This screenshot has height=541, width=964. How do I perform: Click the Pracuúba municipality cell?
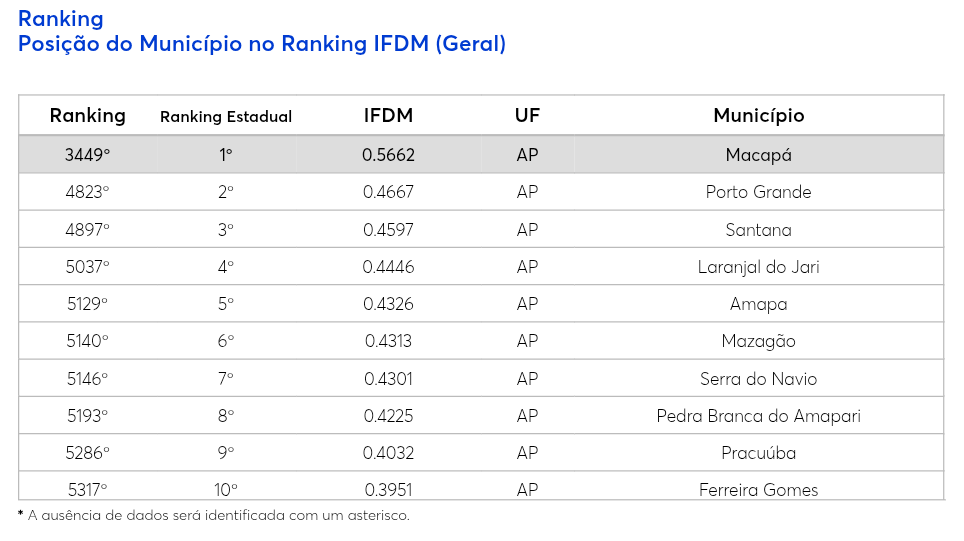coord(758,453)
